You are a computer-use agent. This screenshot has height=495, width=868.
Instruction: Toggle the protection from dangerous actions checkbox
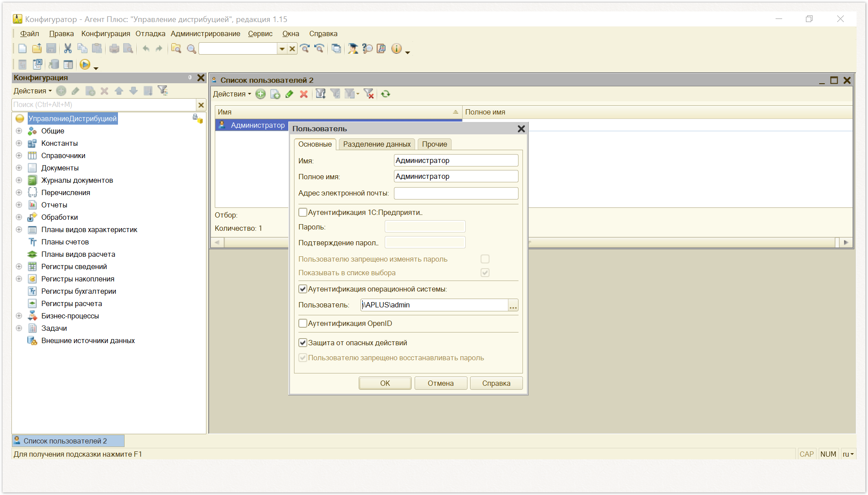[303, 343]
